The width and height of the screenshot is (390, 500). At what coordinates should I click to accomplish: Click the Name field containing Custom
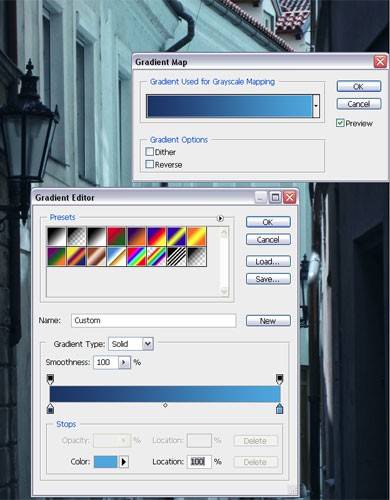point(154,321)
